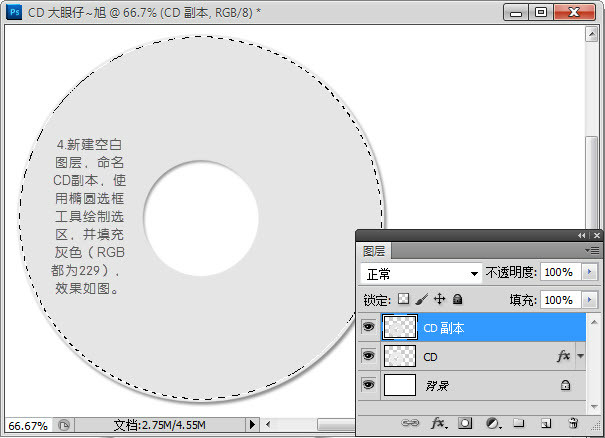Select the 图层 panel tab
The image size is (605, 438).
[x=375, y=251]
